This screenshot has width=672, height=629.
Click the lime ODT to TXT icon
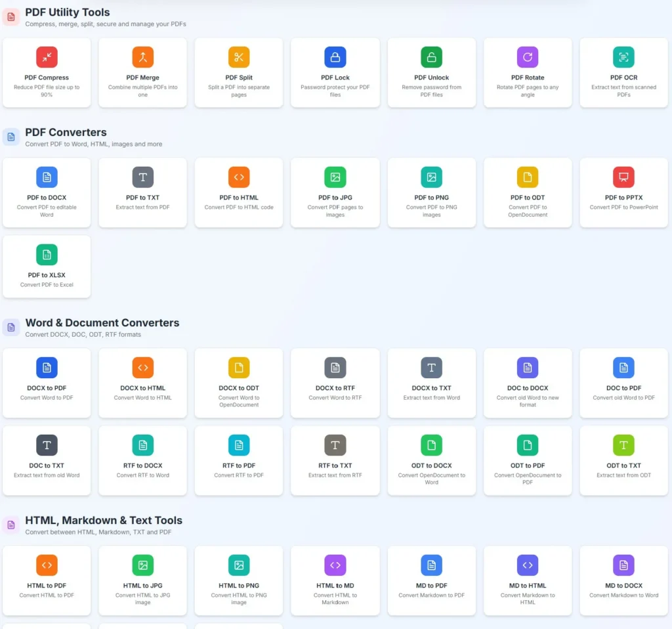(x=623, y=445)
